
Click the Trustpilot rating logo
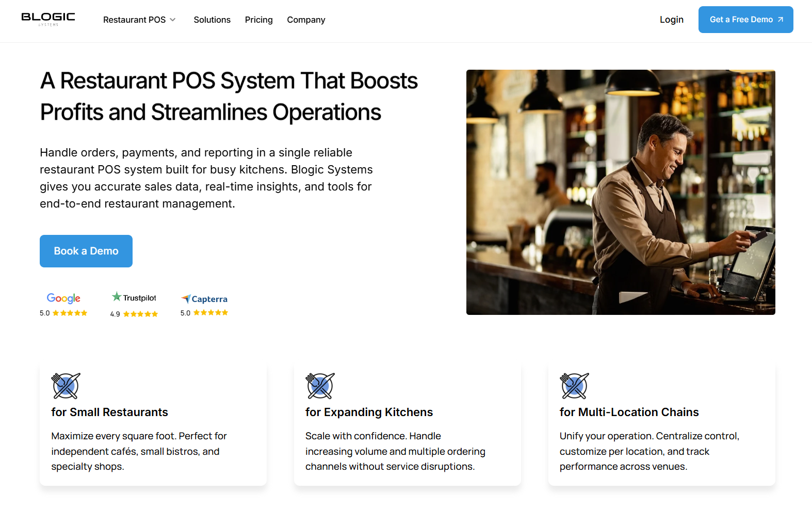click(x=134, y=297)
